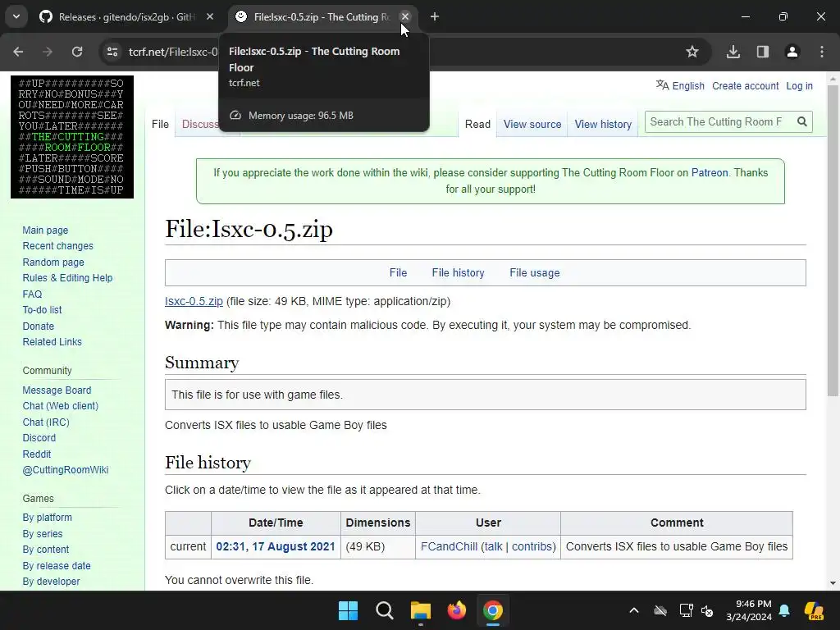Open FCandChill contribs link
This screenshot has width=840, height=630.
click(532, 546)
